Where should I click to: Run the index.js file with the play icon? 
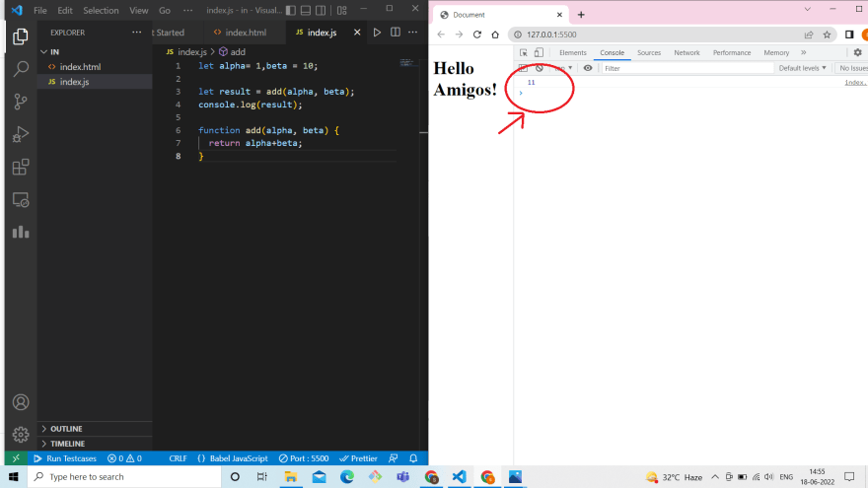377,33
